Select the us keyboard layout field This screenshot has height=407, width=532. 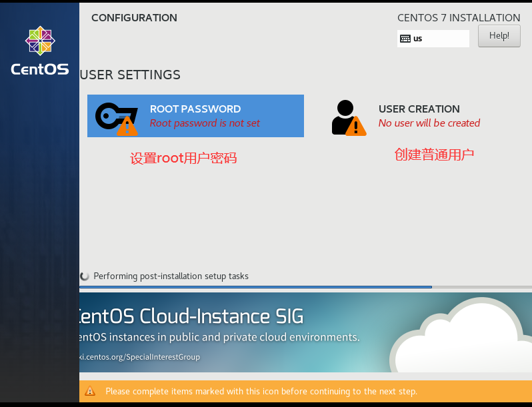[x=433, y=39]
